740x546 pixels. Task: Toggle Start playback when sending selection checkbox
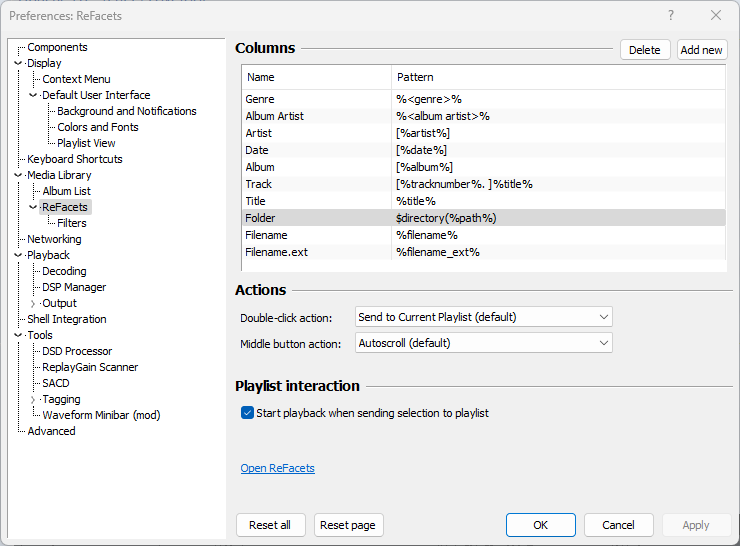coord(247,413)
